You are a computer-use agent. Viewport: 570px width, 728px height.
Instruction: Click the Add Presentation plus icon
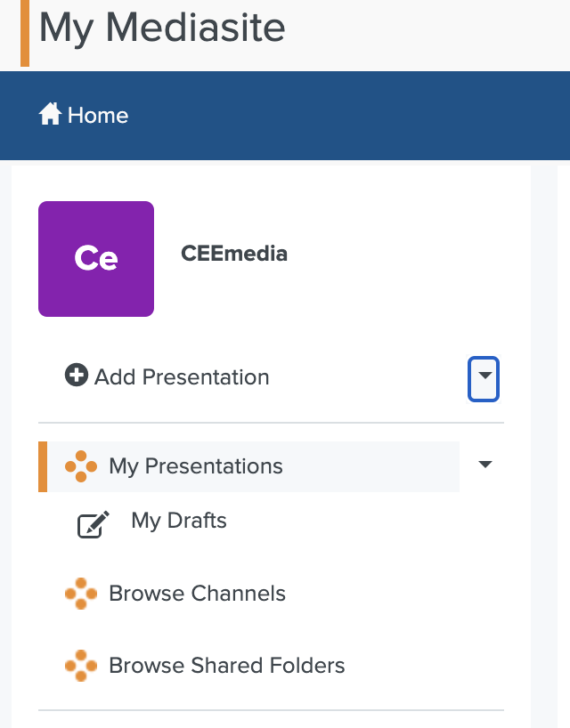(x=77, y=374)
